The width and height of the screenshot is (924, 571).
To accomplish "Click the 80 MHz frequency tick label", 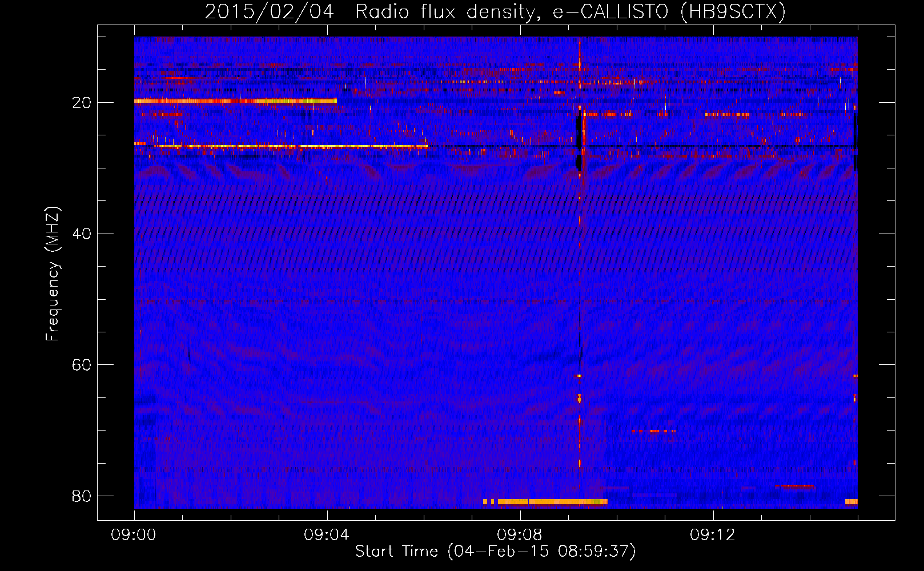I will pos(82,496).
